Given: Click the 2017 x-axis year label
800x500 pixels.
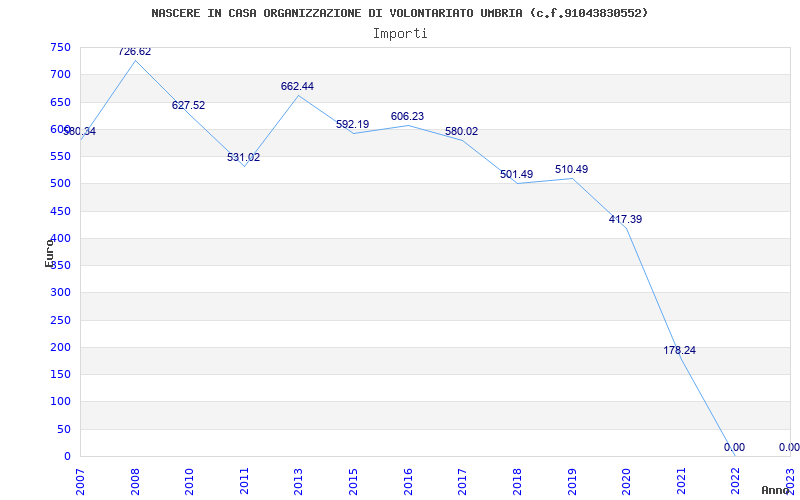Looking at the screenshot, I should pyautogui.click(x=462, y=482).
